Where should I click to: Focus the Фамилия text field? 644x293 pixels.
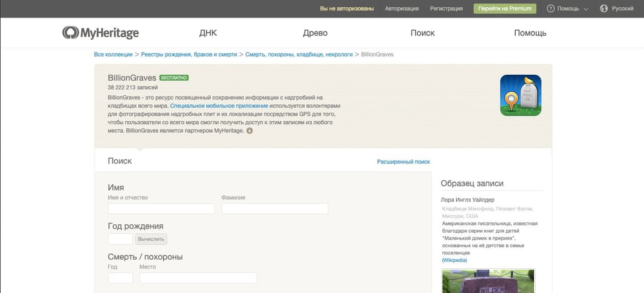click(274, 209)
